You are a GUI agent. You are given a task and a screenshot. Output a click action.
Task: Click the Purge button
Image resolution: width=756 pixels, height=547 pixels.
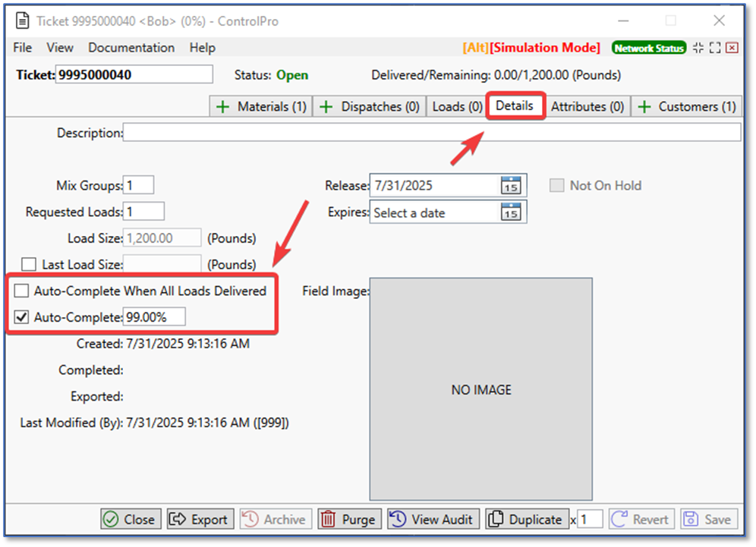349,520
